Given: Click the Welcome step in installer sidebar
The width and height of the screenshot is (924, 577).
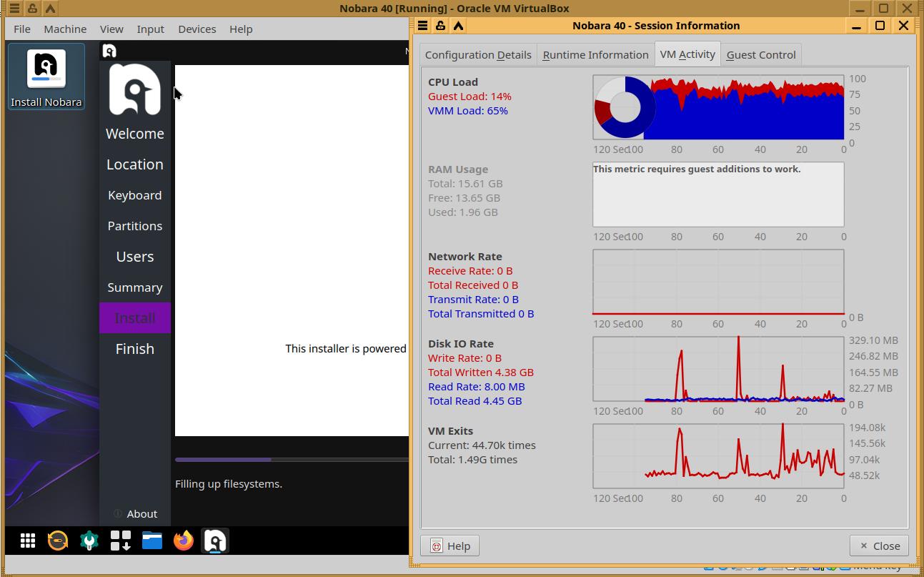Looking at the screenshot, I should (135, 134).
